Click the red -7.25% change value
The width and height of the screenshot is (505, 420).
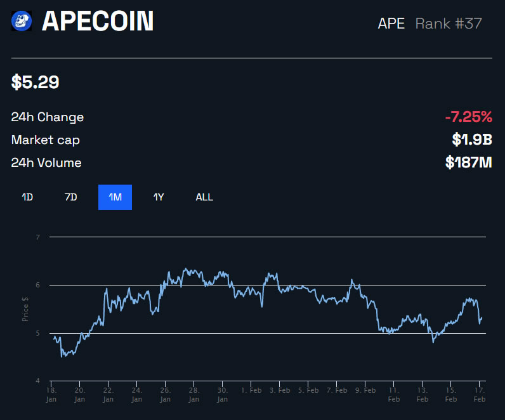click(468, 117)
